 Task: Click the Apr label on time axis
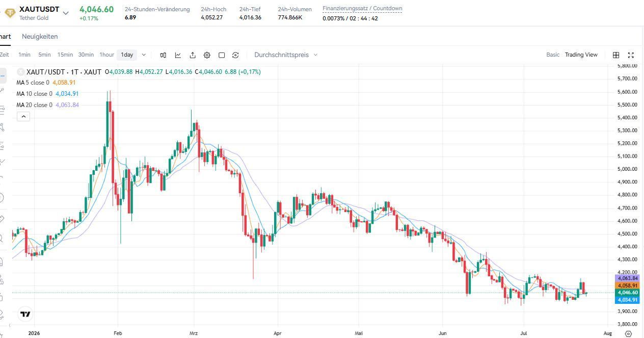[x=278, y=333]
